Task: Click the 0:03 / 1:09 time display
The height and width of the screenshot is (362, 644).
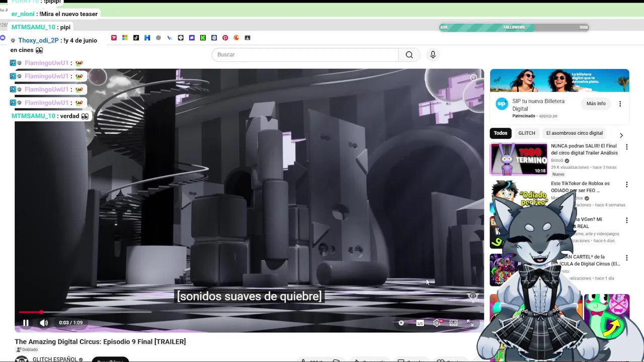Action: pos(70,323)
